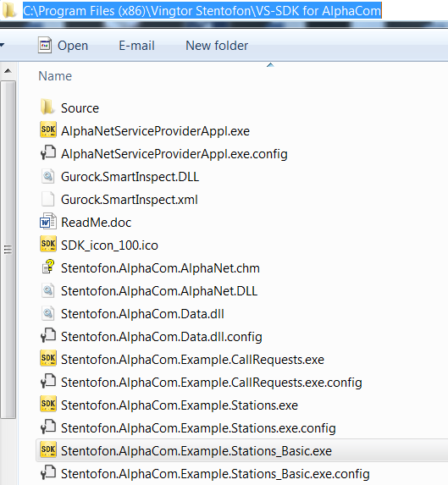Select Stentofon.AlphaCom.Example.Stations.exe.config file name

click(198, 428)
